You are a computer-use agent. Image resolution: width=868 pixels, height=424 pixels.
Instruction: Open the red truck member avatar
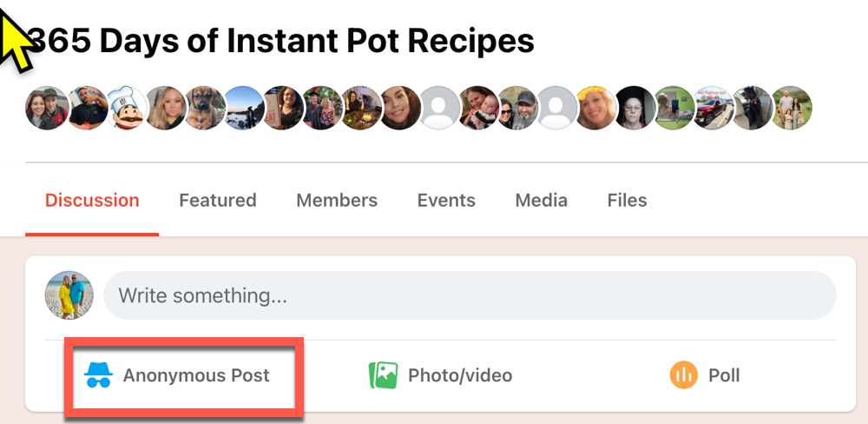[x=713, y=108]
